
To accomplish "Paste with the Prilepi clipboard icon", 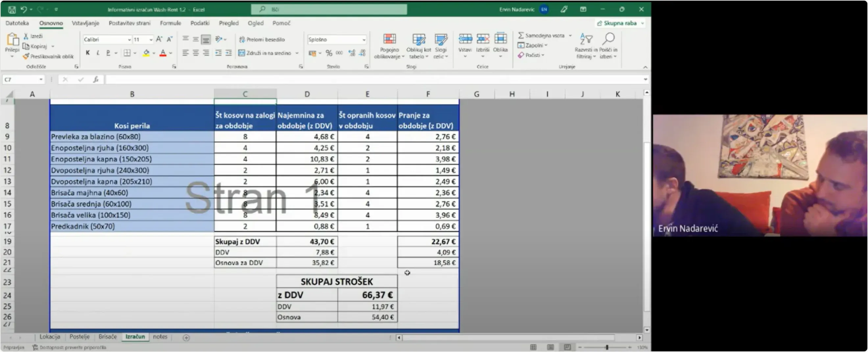I will coord(12,40).
